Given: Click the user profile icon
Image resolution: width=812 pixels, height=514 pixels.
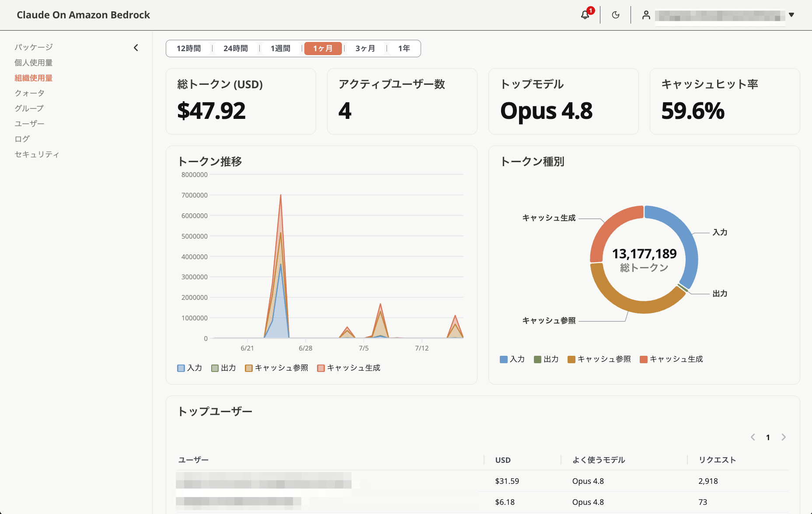Looking at the screenshot, I should 646,15.
